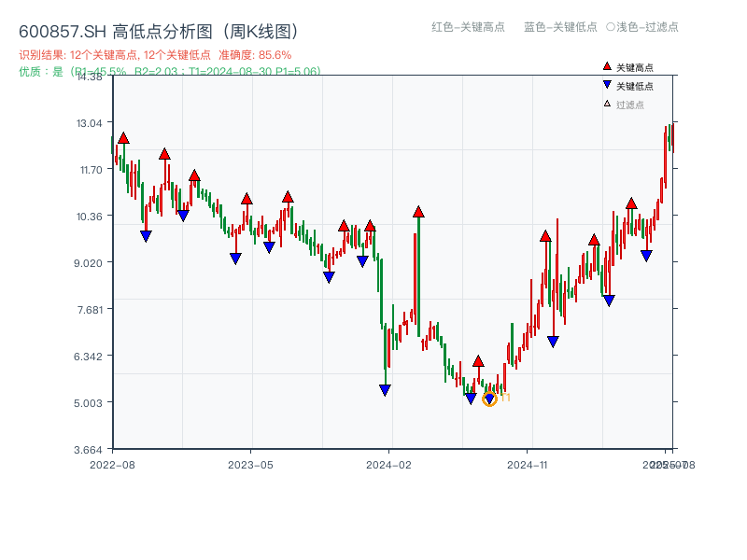Select the tall spike's key high marker after 2024-02
Viewport: 747px width, 560px height.
[x=418, y=212]
